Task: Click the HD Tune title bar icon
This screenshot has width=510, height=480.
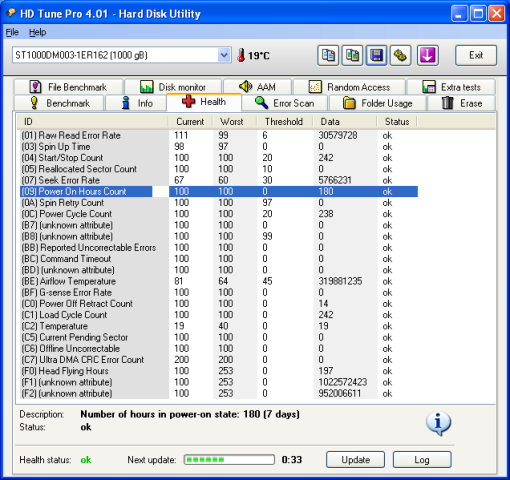Action: coord(11,13)
